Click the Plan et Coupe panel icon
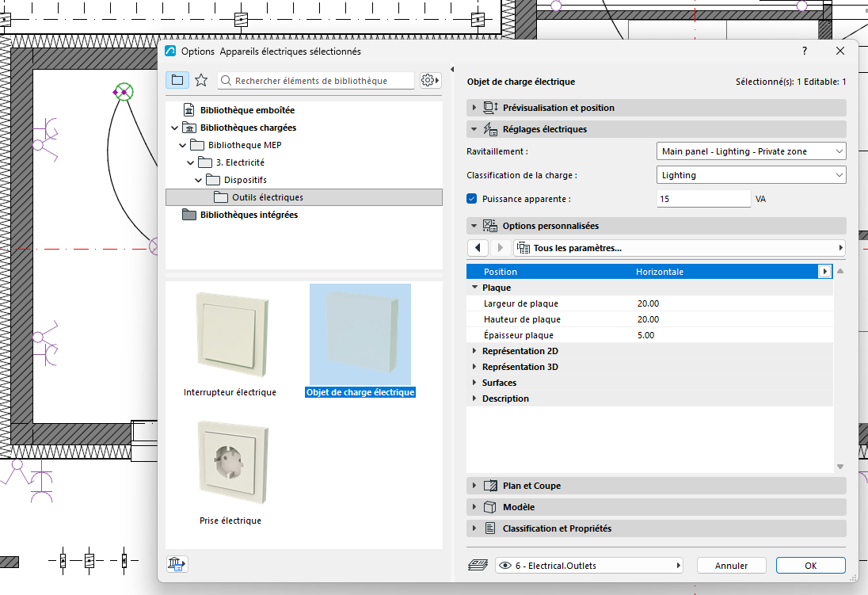 click(490, 486)
